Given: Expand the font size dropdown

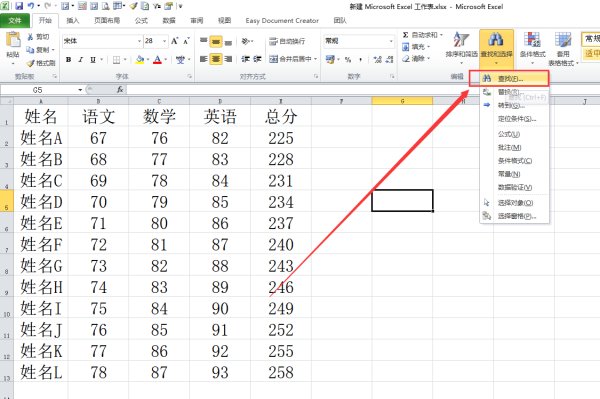Looking at the screenshot, I should click(165, 41).
